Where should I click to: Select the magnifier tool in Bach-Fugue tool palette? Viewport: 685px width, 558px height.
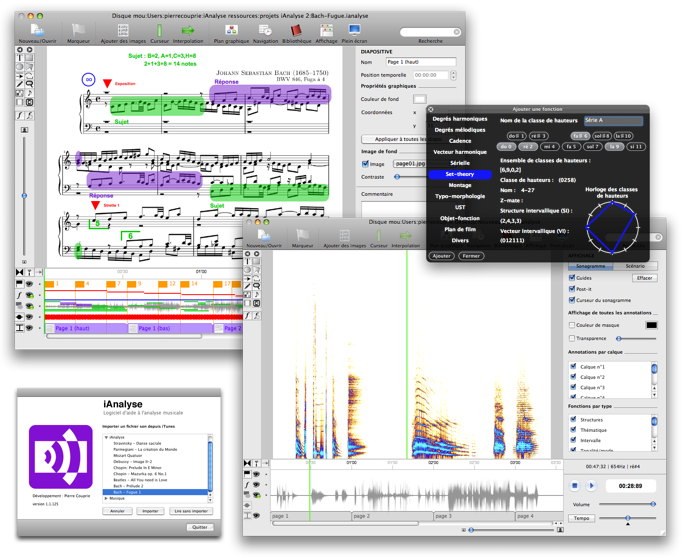coord(29,84)
